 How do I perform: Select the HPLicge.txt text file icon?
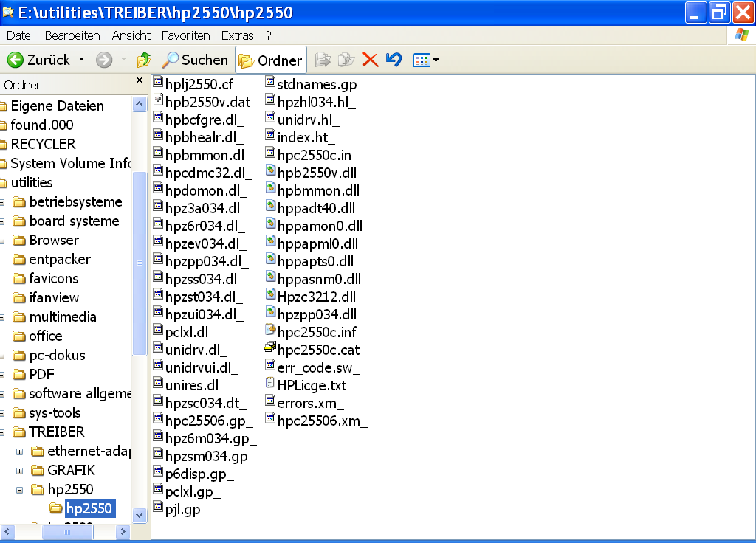pos(270,384)
